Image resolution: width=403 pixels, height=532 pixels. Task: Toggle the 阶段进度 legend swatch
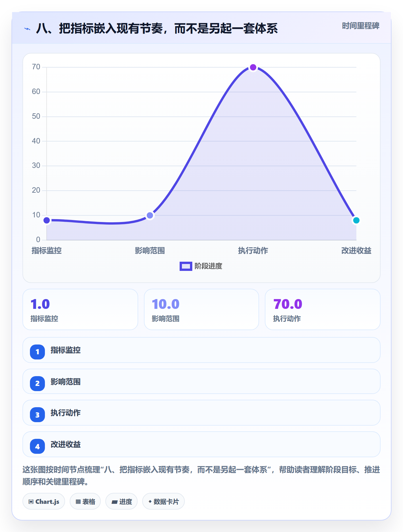[186, 266]
